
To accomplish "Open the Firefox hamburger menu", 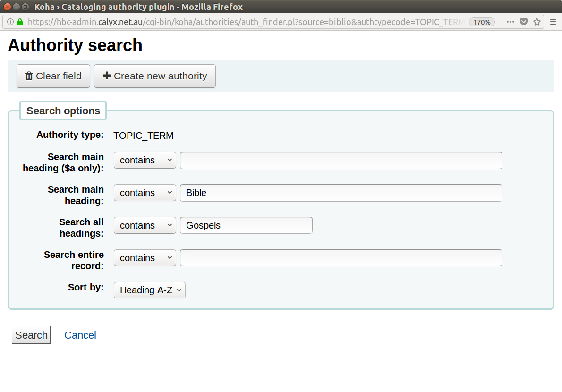I will tap(553, 22).
